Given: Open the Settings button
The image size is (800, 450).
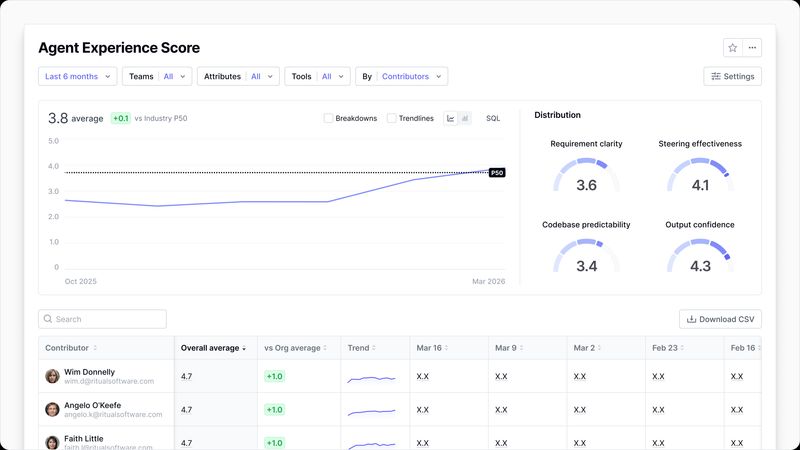Looking at the screenshot, I should click(x=732, y=76).
